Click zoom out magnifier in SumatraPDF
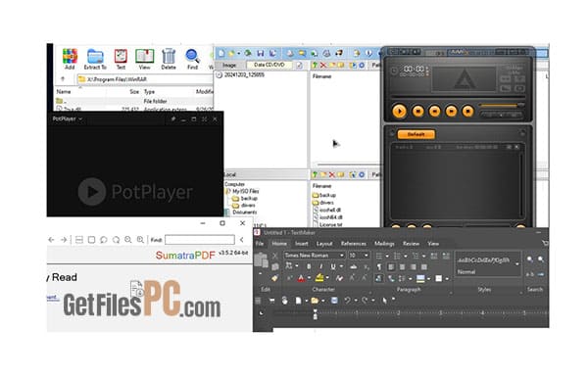 click(128, 240)
